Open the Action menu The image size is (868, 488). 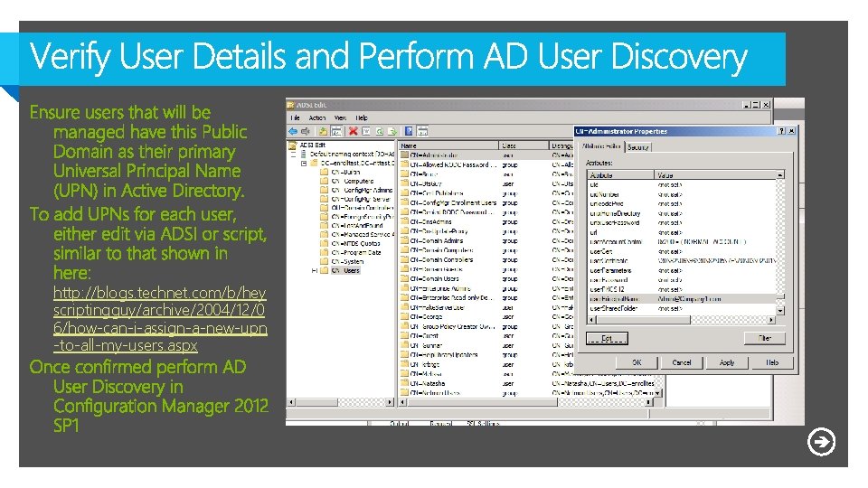click(x=317, y=117)
